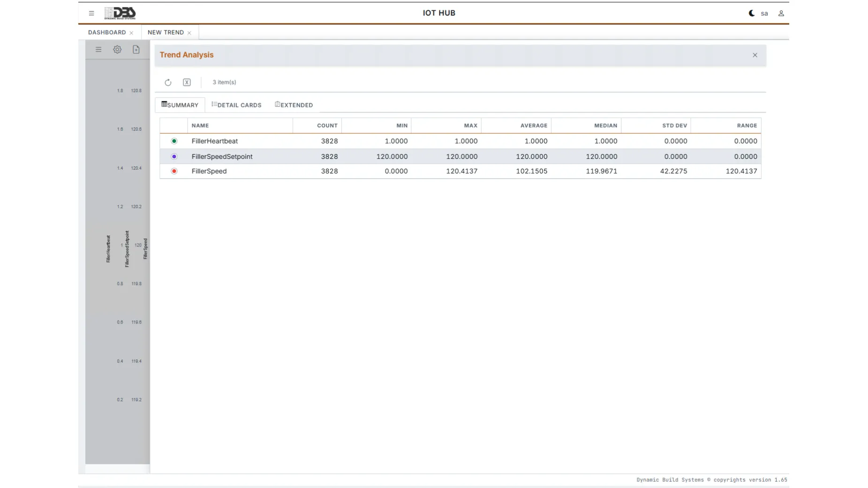Toggle dark mode with the moon icon
The height and width of the screenshot is (488, 868).
tap(751, 13)
